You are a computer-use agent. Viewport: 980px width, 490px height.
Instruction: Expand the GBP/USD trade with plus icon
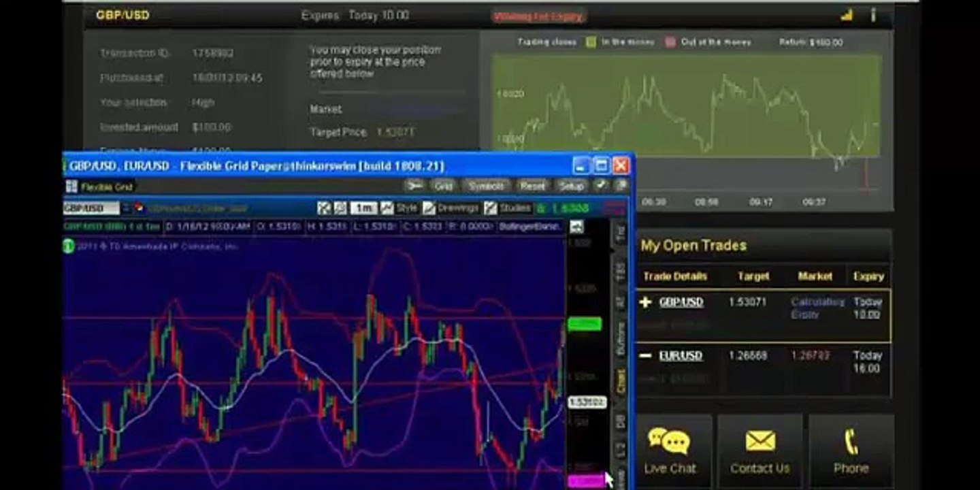tap(646, 302)
